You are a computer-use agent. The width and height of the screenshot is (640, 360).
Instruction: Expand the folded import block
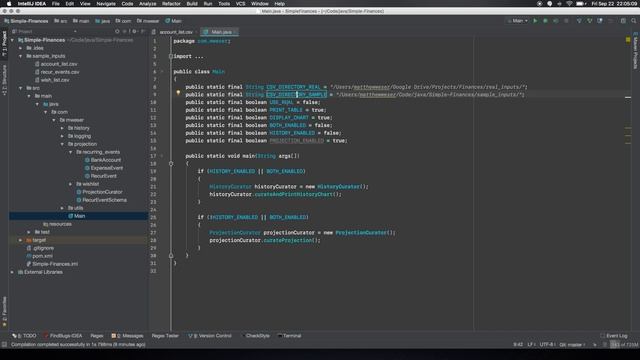pyautogui.click(x=171, y=56)
